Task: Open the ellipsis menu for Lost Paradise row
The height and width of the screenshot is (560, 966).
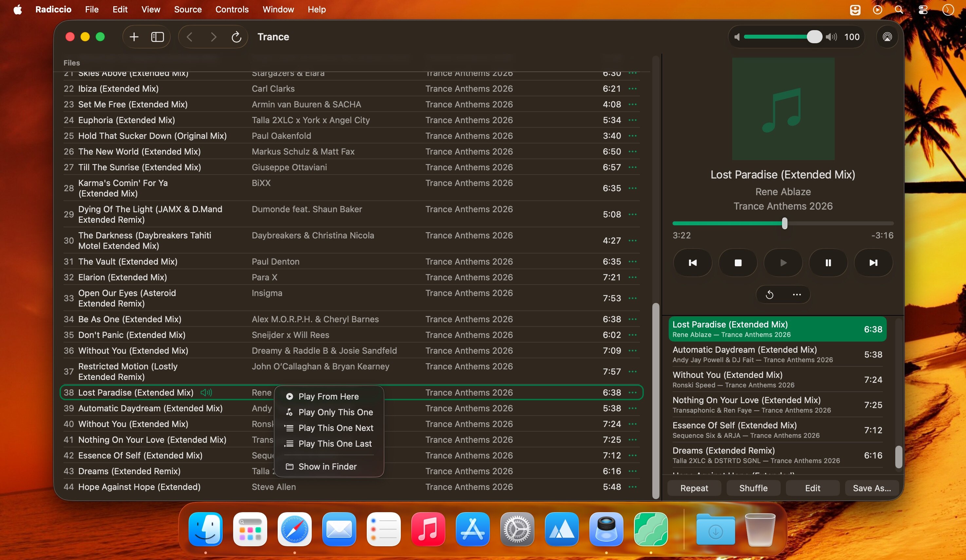Action: pos(633,393)
